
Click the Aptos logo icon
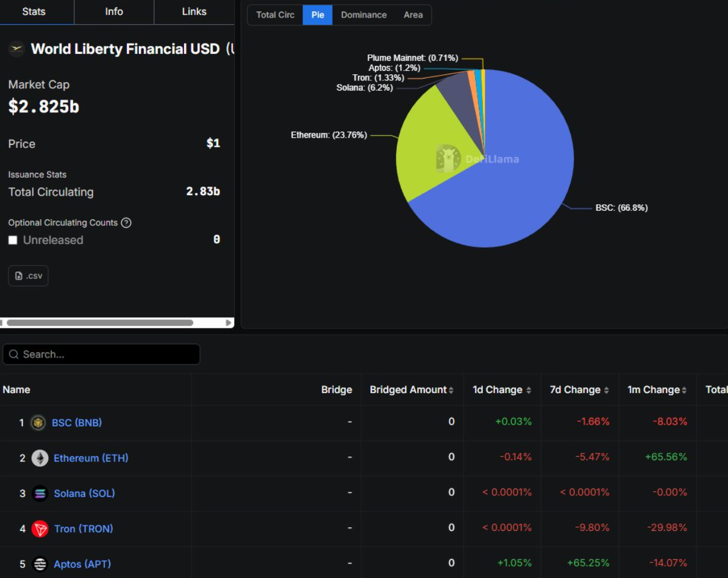(40, 564)
